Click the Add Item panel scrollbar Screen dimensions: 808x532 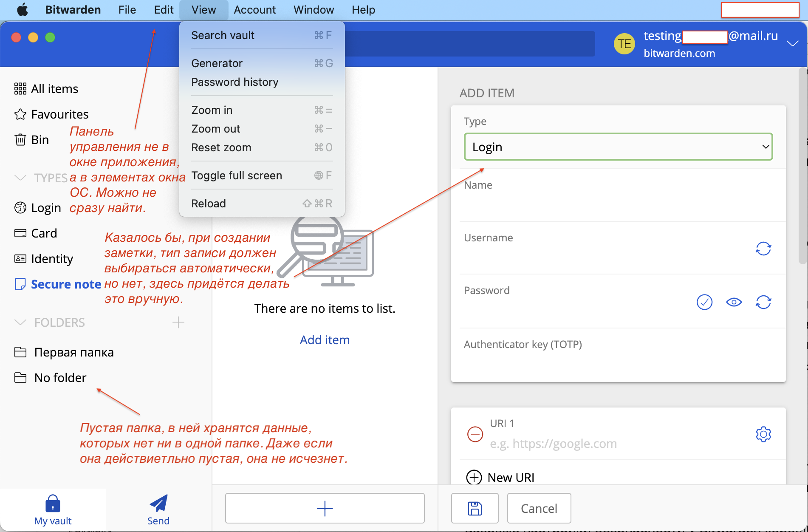802,166
